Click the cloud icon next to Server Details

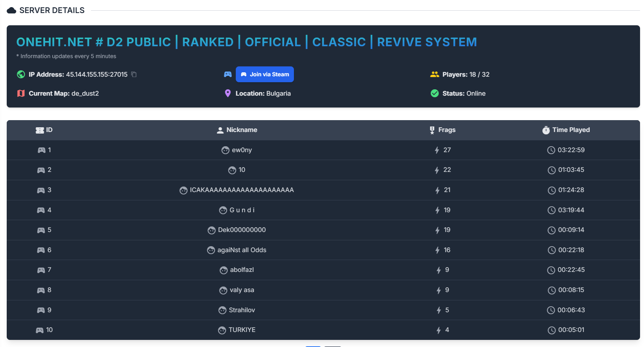11,10
